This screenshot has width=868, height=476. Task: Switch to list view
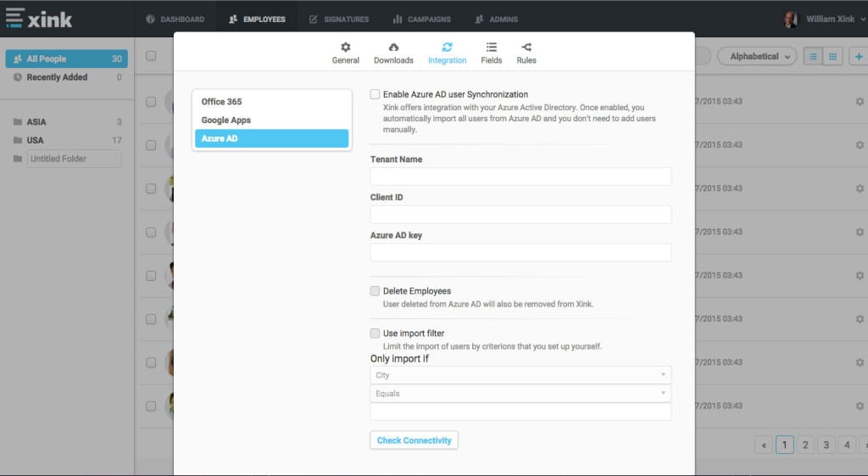point(813,57)
